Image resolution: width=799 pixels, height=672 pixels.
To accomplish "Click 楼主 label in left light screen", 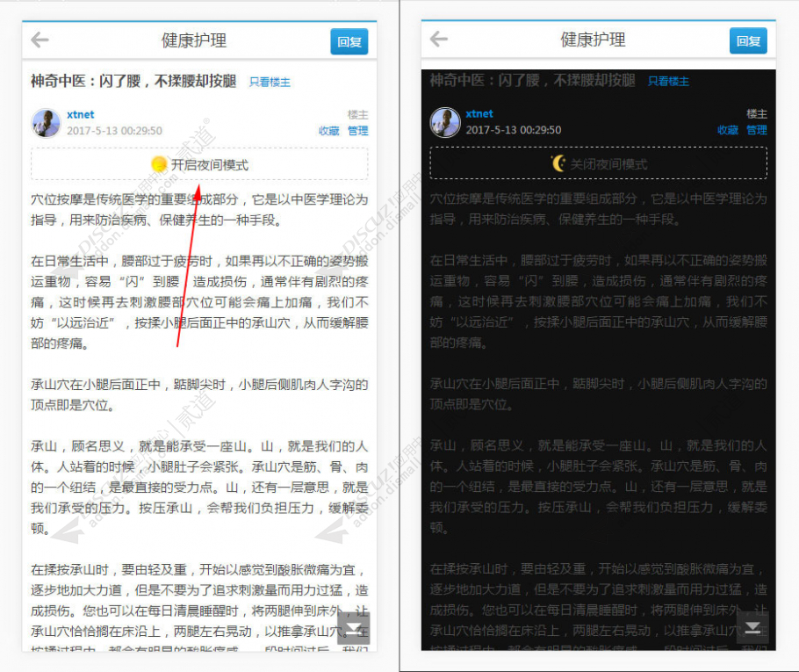I will click(x=357, y=115).
